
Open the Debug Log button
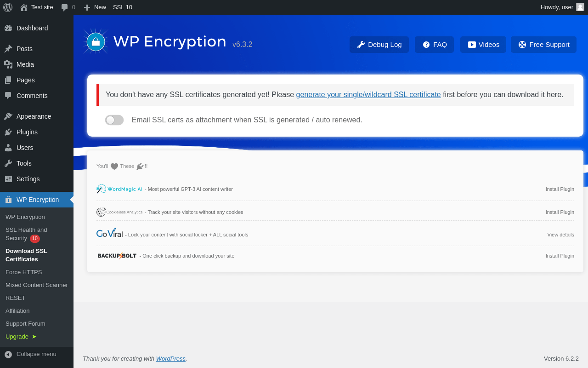(379, 45)
